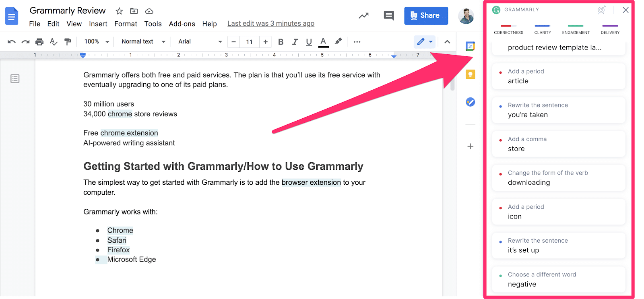Expand 'Add a comma' store suggestion
Viewport: 644px width, 299px height.
[559, 144]
